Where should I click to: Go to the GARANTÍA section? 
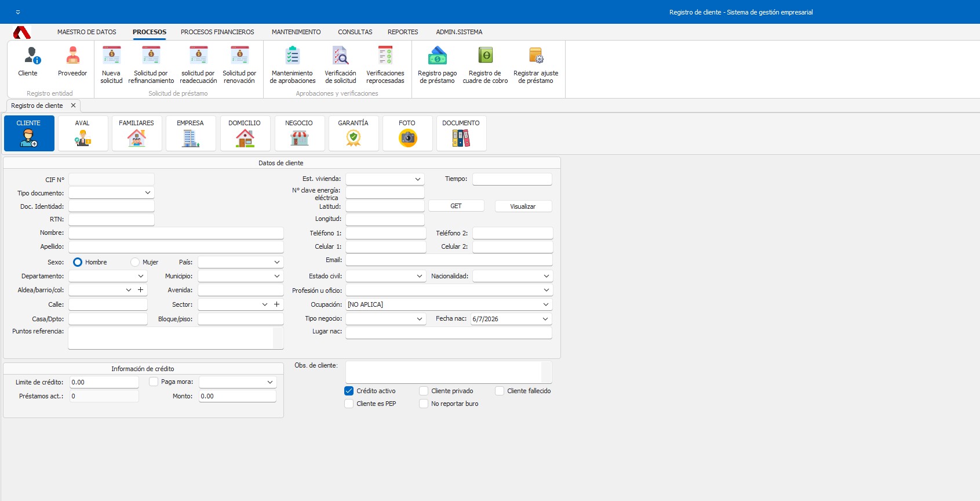354,133
